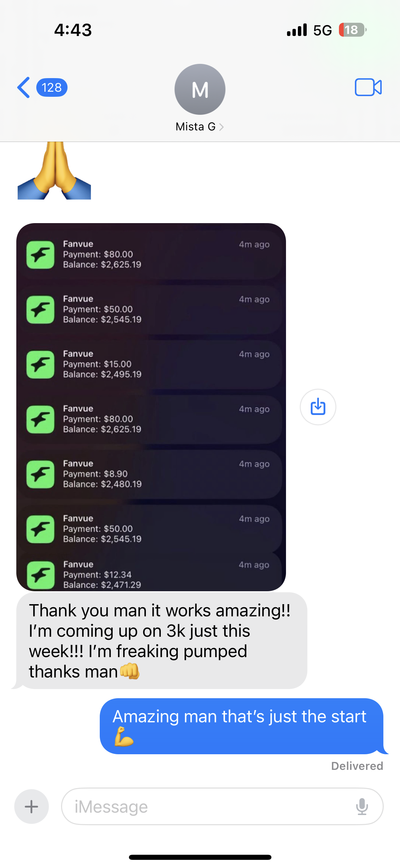Start a FaceTime video call
The image size is (400, 868).
368,87
